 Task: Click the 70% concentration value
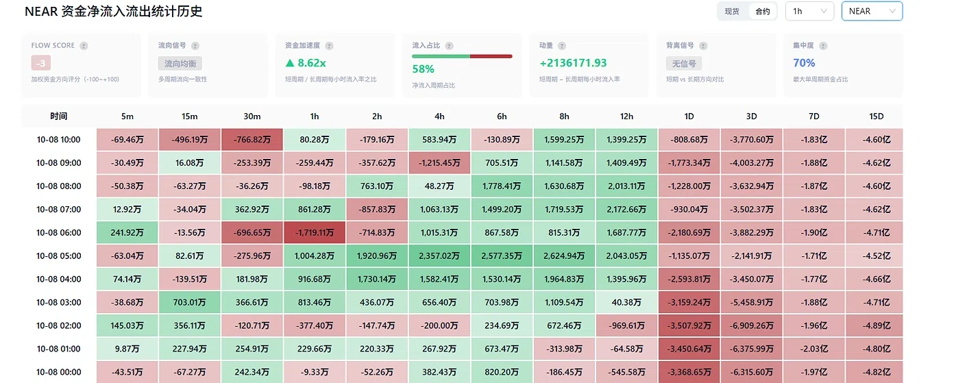(804, 63)
